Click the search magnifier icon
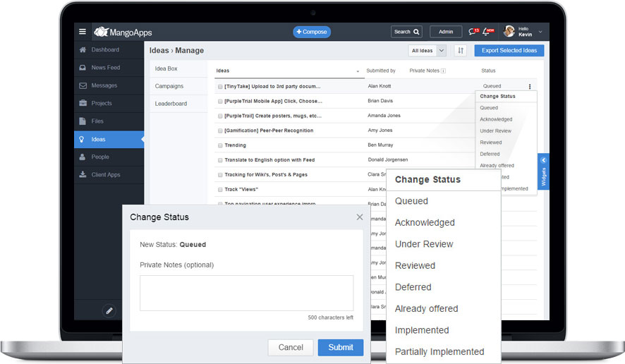The width and height of the screenshot is (625, 364). tap(416, 32)
